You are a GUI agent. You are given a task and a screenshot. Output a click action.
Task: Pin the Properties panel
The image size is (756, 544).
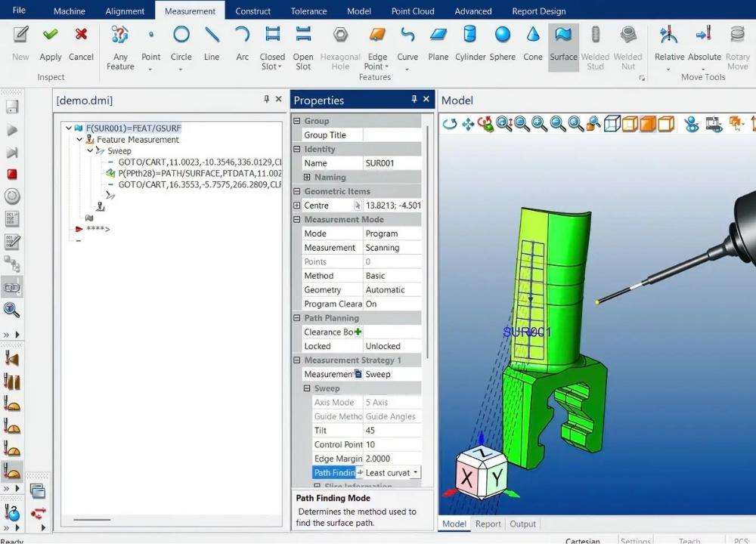414,99
